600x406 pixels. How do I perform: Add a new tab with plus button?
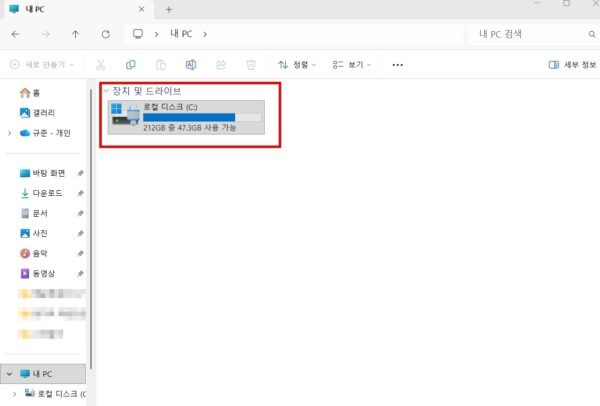[x=169, y=10]
